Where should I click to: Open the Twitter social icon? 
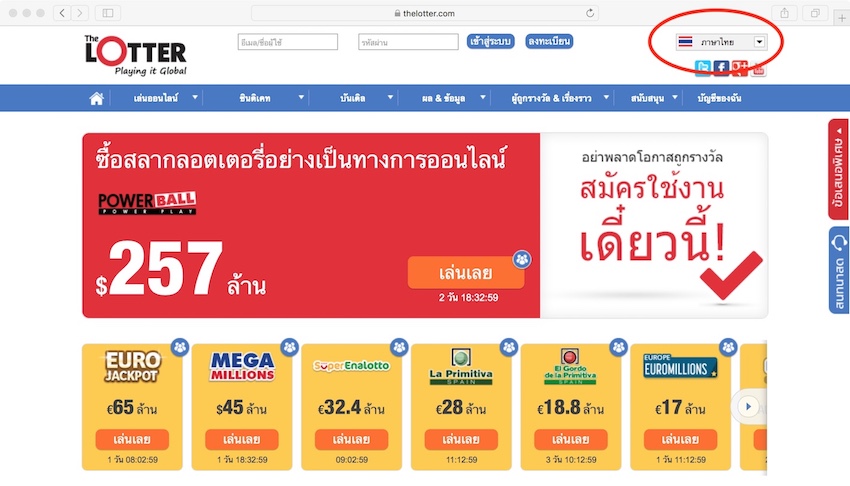click(x=703, y=68)
